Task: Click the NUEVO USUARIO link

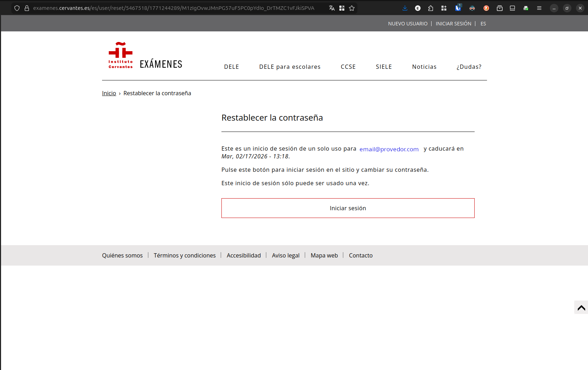Action: pos(408,24)
